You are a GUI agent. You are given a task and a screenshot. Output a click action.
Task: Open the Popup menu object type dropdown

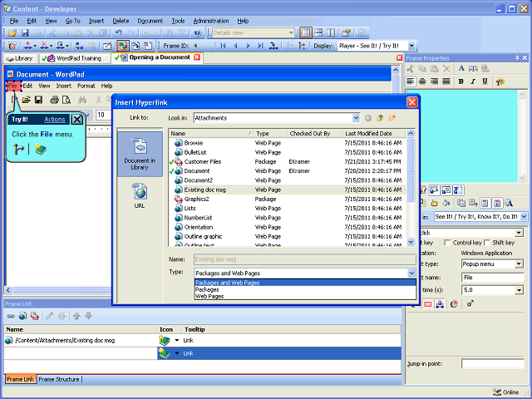point(519,264)
